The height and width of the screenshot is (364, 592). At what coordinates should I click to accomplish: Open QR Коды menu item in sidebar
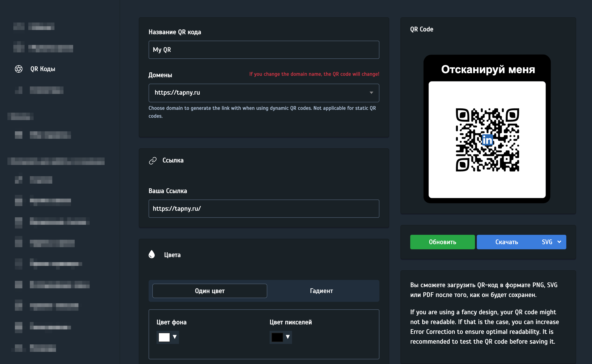coord(43,69)
